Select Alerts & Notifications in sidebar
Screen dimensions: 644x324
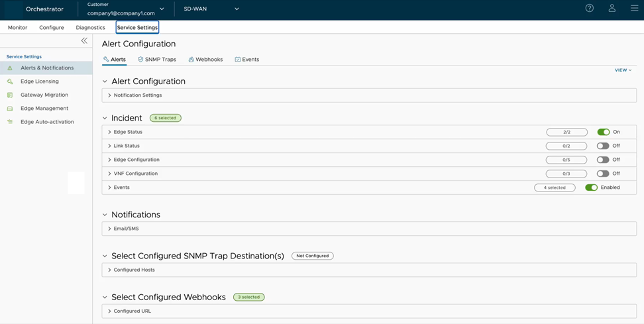pyautogui.click(x=46, y=68)
